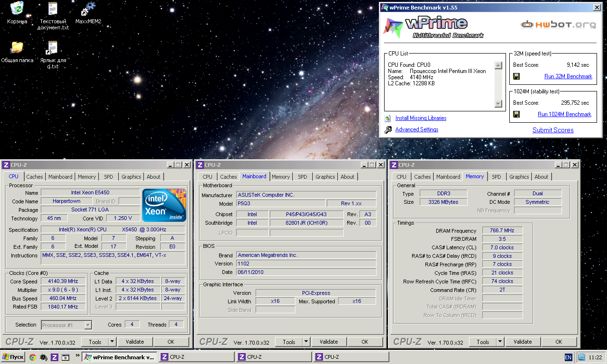Open Chrome from the quick launch bar

pyautogui.click(x=32, y=357)
